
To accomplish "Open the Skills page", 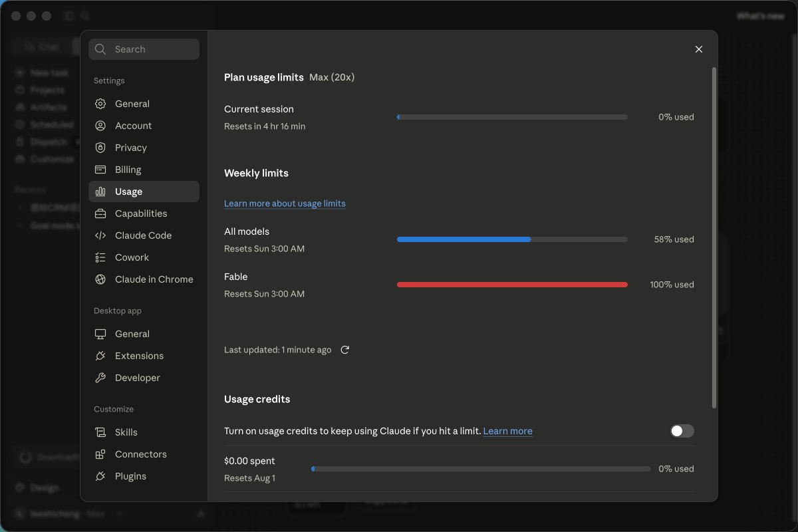I will pos(144,432).
